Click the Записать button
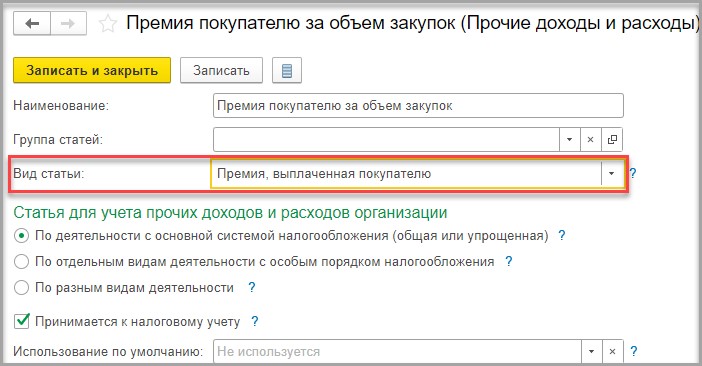The image size is (702, 366). pos(221,70)
